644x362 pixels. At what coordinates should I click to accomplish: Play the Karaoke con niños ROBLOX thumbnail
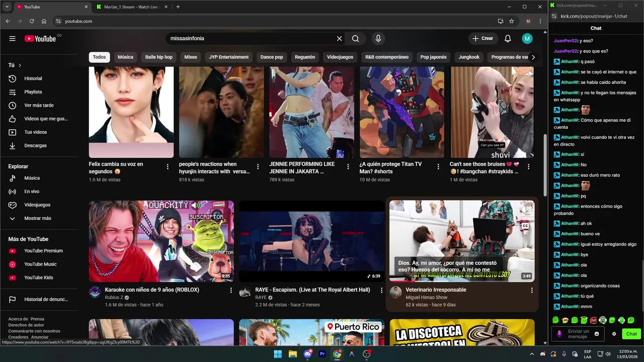tap(162, 241)
